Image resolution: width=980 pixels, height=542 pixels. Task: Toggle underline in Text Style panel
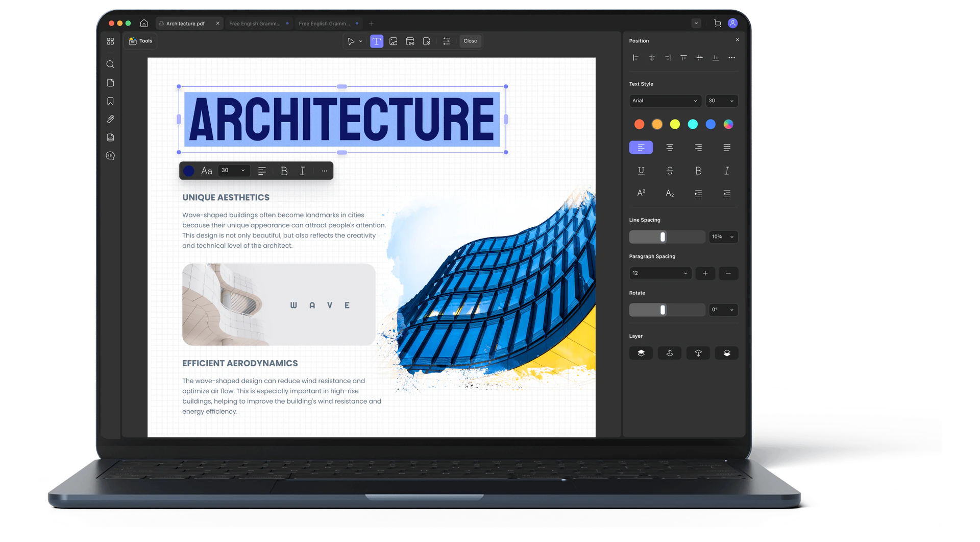click(641, 171)
